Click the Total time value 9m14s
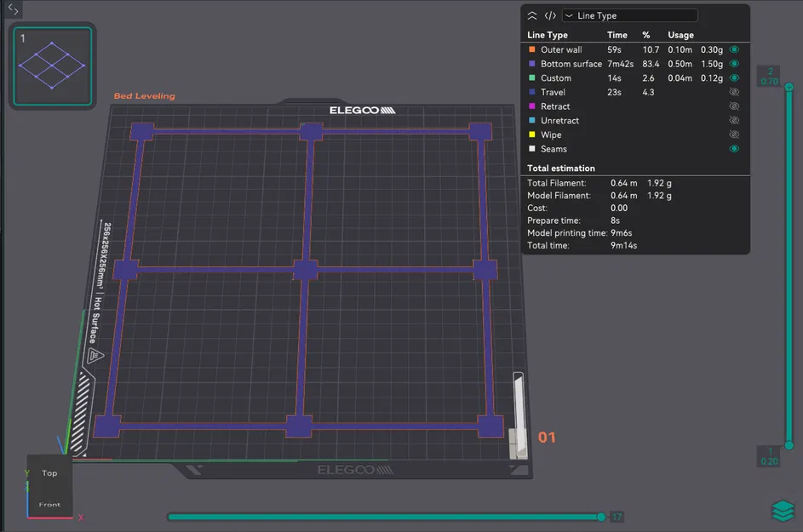Screen dimensions: 803x532 point(624,245)
